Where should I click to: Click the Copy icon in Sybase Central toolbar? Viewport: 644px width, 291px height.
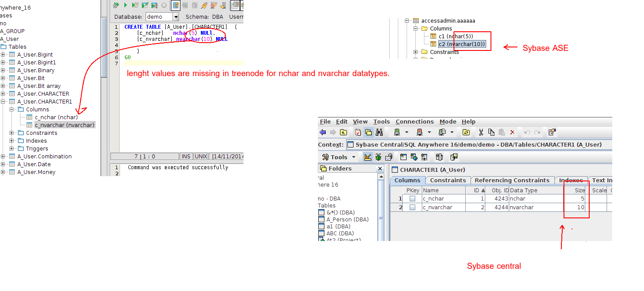click(491, 132)
